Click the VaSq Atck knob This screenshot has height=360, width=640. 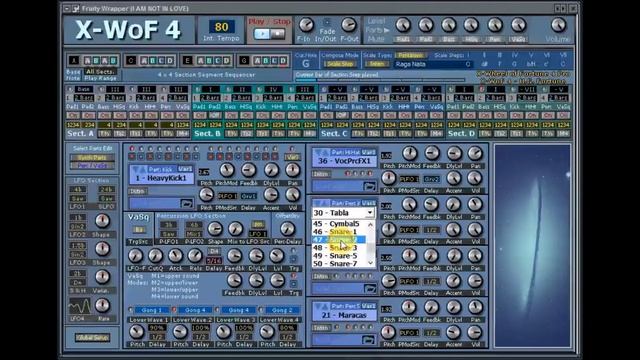[x=176, y=256]
